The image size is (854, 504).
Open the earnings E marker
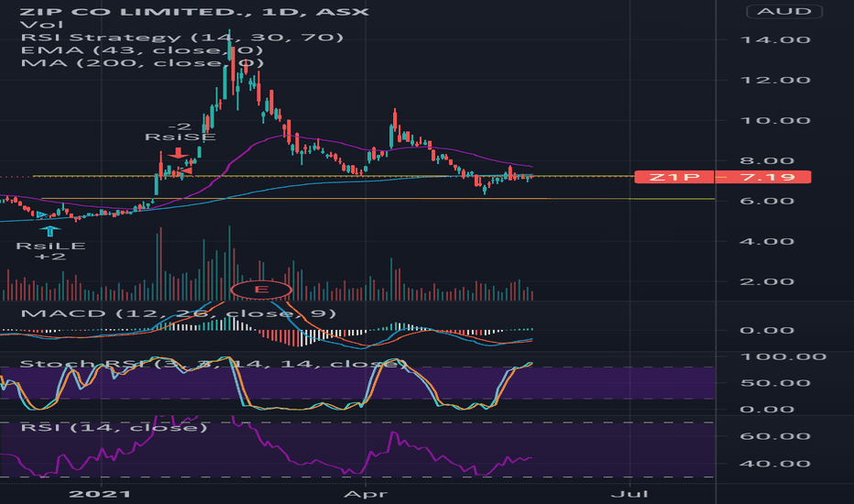pyautogui.click(x=261, y=290)
